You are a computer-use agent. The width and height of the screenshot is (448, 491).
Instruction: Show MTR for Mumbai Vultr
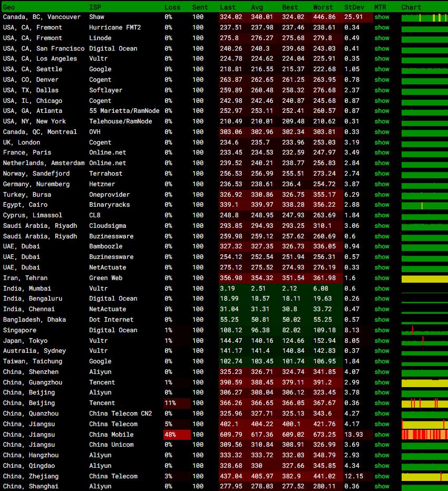382,288
